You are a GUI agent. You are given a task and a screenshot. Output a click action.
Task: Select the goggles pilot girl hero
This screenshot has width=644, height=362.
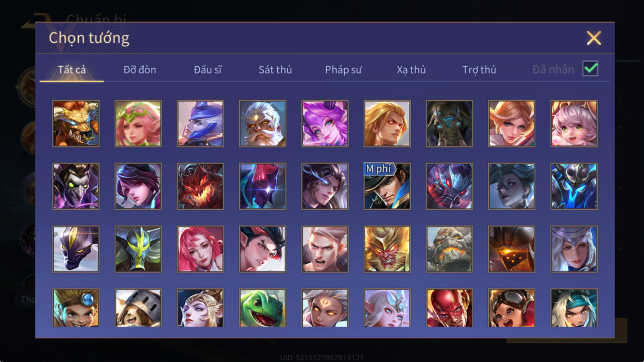coord(512,308)
